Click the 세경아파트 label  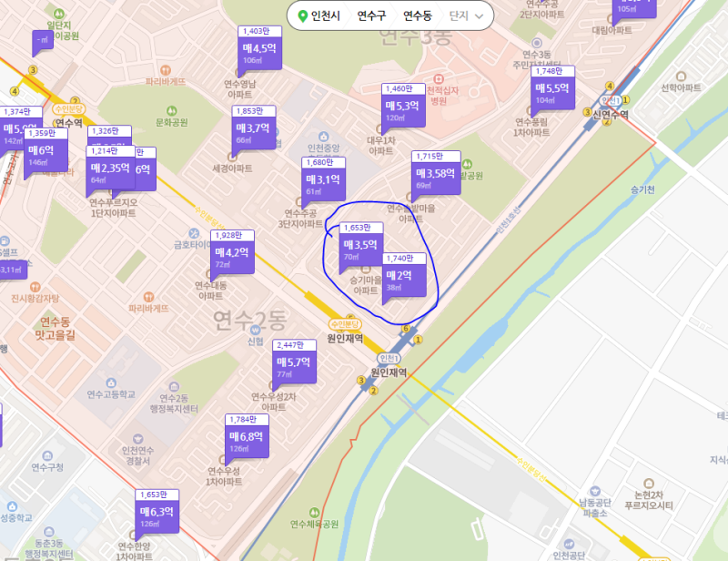(232, 168)
